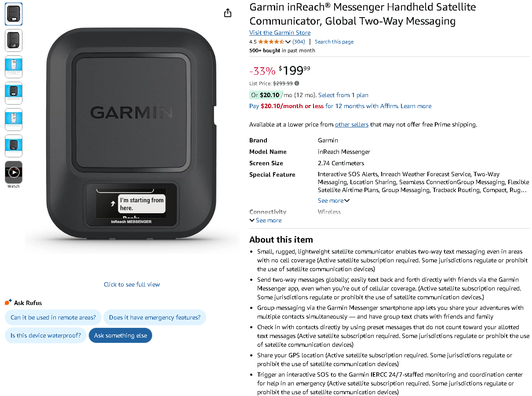Open the other sellers link
Viewport: 532px width, 396px height.
[351, 125]
